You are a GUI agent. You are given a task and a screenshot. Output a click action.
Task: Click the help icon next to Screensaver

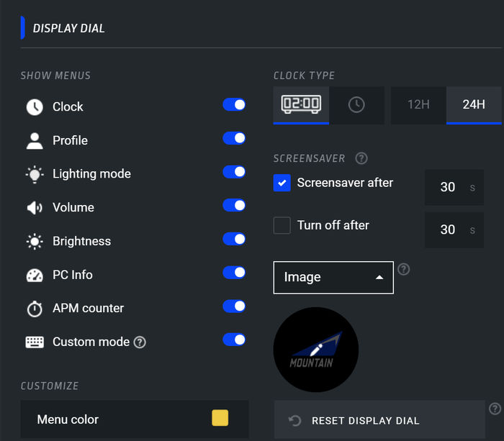(362, 158)
